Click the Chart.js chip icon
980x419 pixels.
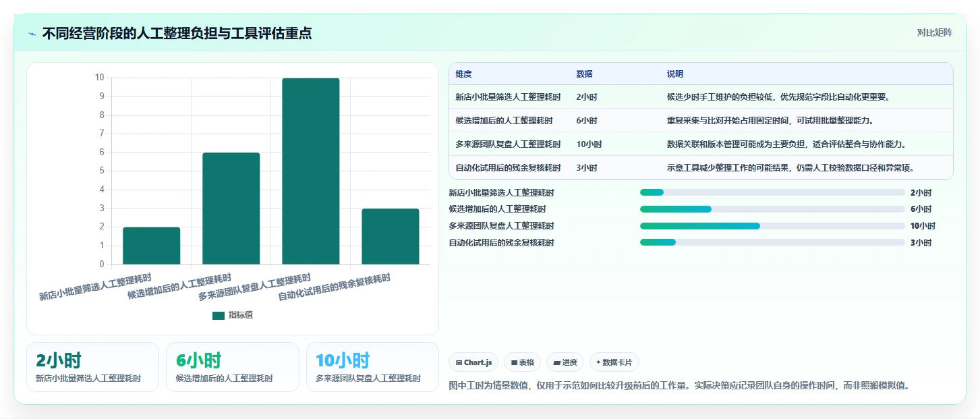pyautogui.click(x=459, y=363)
